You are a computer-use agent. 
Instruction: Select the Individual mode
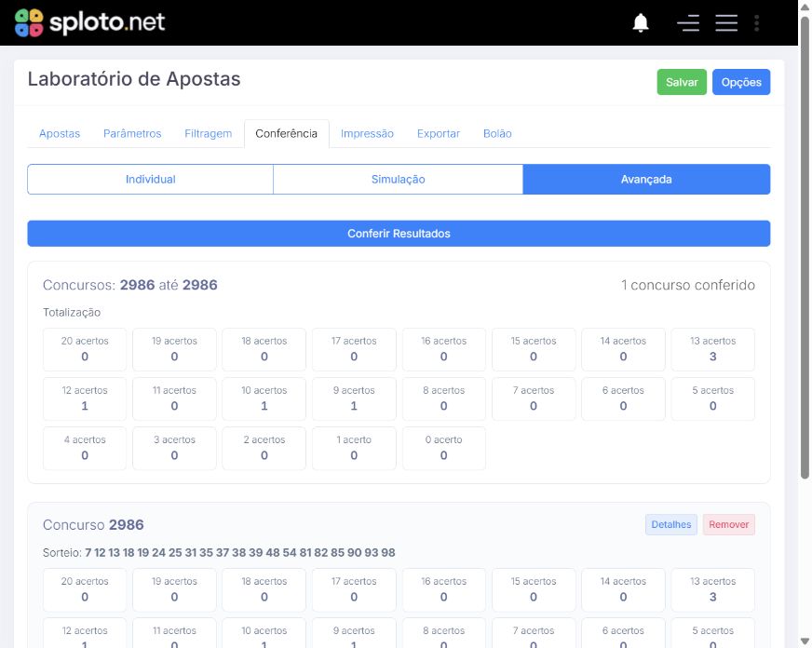(150, 179)
